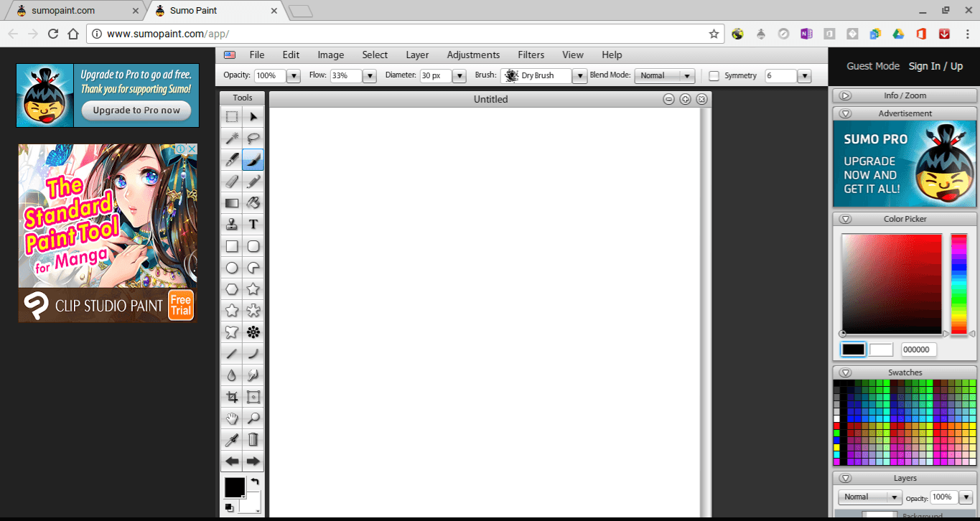Screen dimensions: 980x521
Task: Select the Eyedropper color picker tool
Action: point(232,440)
